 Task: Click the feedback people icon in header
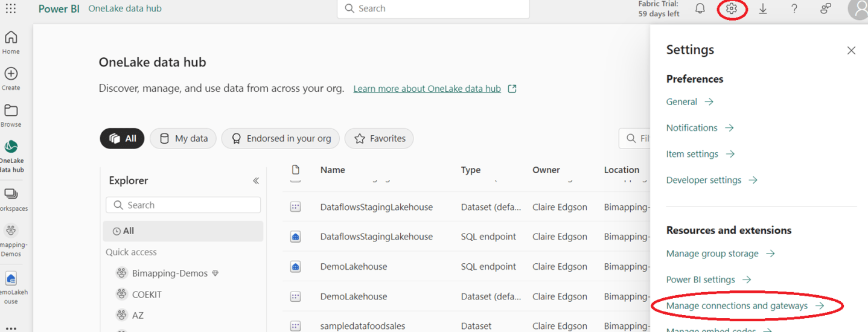tap(826, 8)
